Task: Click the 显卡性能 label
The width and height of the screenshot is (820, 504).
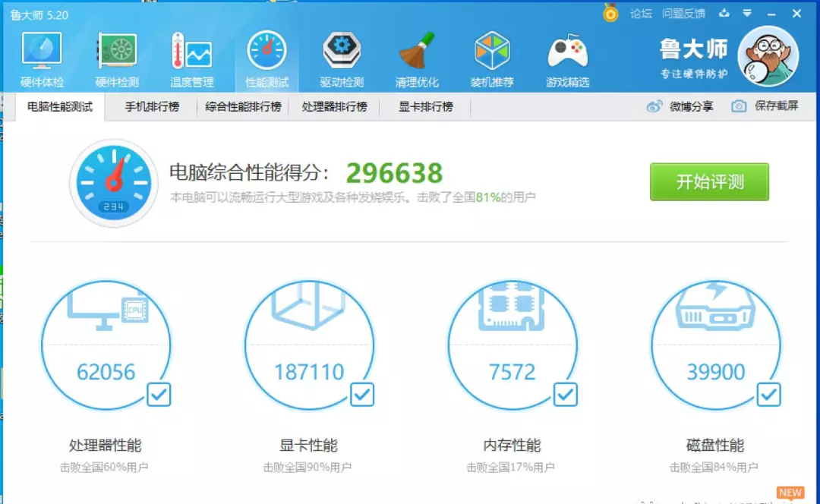Action: pos(308,446)
